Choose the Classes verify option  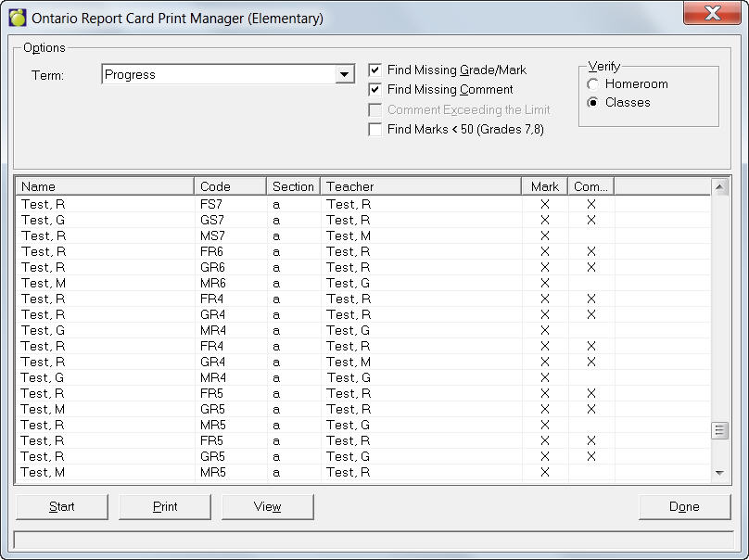point(593,103)
